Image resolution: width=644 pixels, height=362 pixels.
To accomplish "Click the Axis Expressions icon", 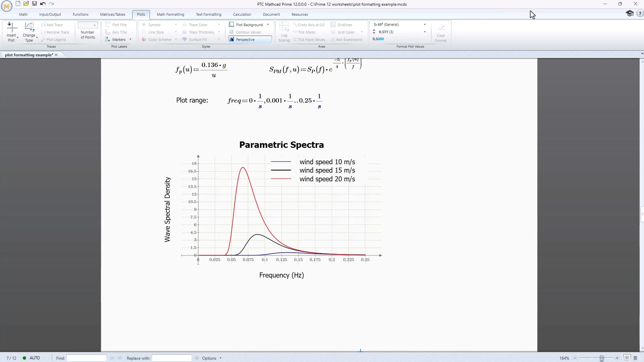I will point(333,40).
